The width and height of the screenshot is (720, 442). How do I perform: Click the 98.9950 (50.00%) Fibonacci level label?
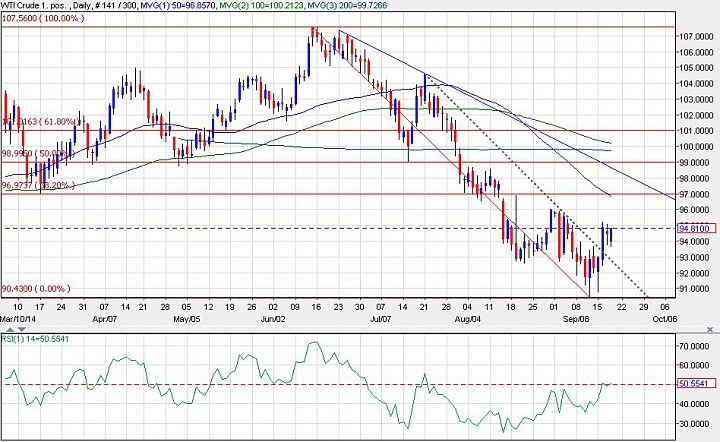(x=33, y=153)
